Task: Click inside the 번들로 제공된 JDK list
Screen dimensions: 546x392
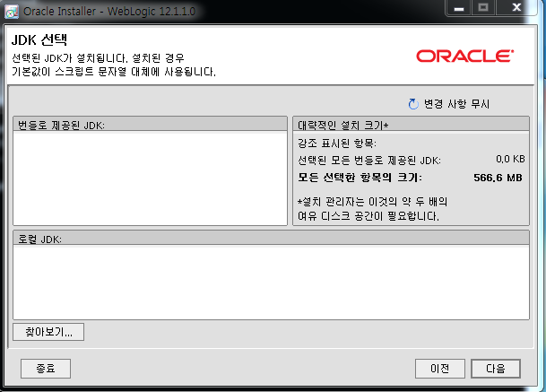Action: tap(150, 179)
